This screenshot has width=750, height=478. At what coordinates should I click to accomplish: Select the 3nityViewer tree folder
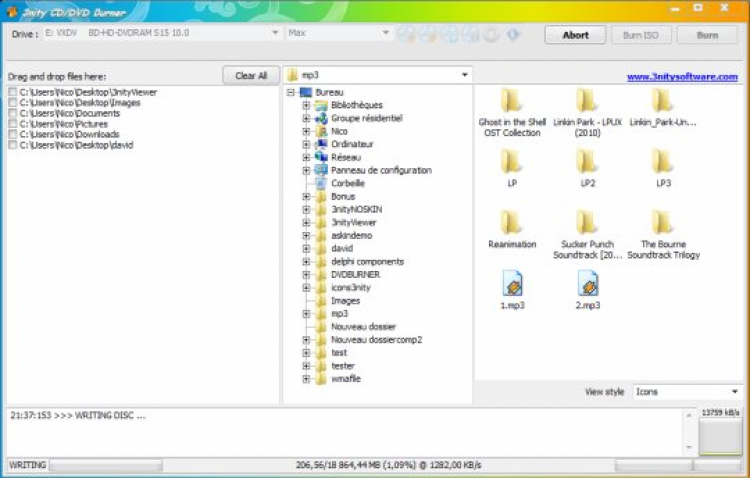(353, 222)
